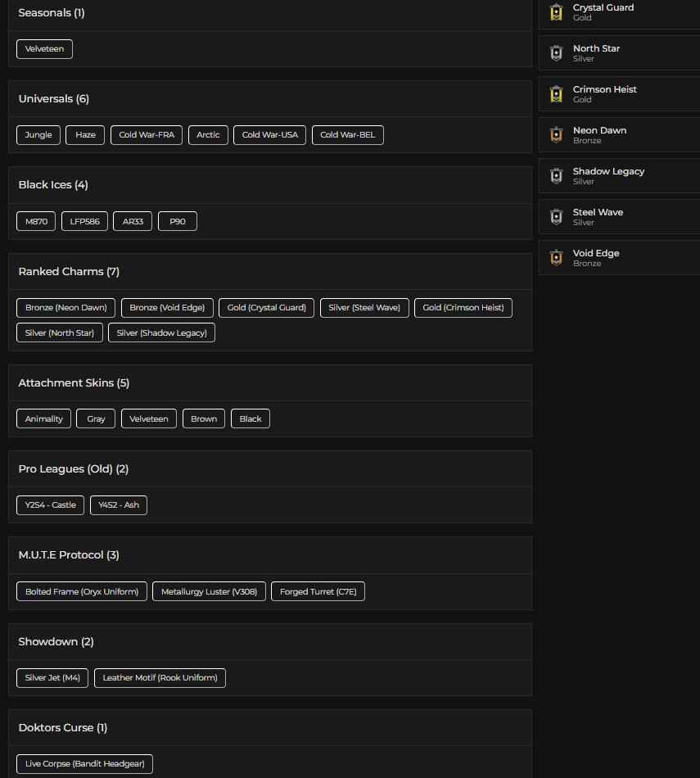Click the Y2S4 - Castle pro league tag

click(50, 504)
